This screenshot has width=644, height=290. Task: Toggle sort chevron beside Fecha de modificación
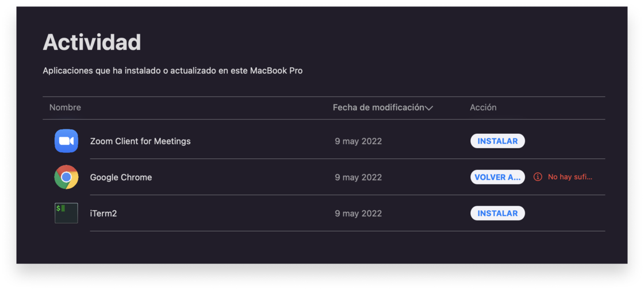(429, 108)
